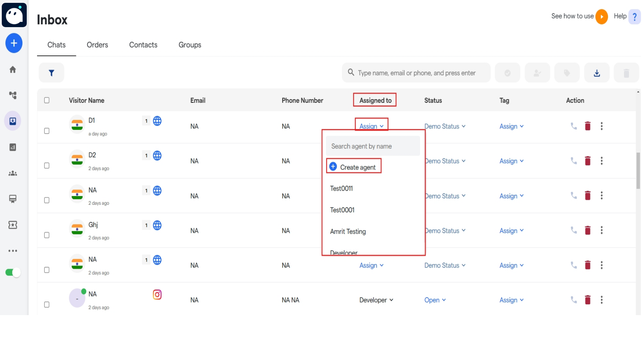Select Amrit Testing from agent list
The width and height of the screenshot is (644, 364).
(348, 232)
